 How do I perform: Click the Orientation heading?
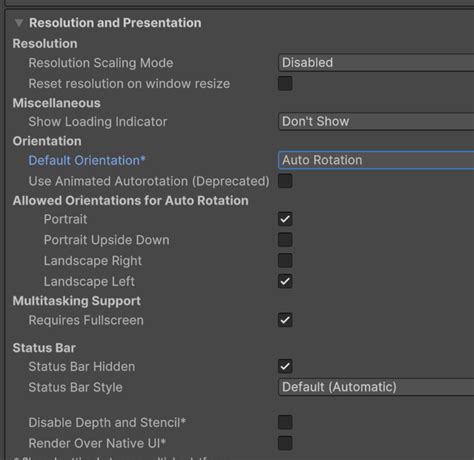click(x=47, y=141)
